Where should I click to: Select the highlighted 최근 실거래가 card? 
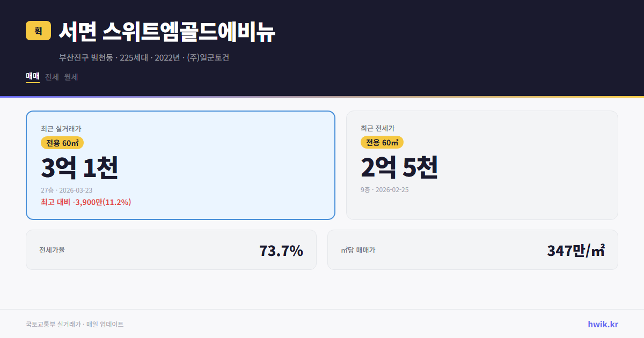click(x=180, y=165)
